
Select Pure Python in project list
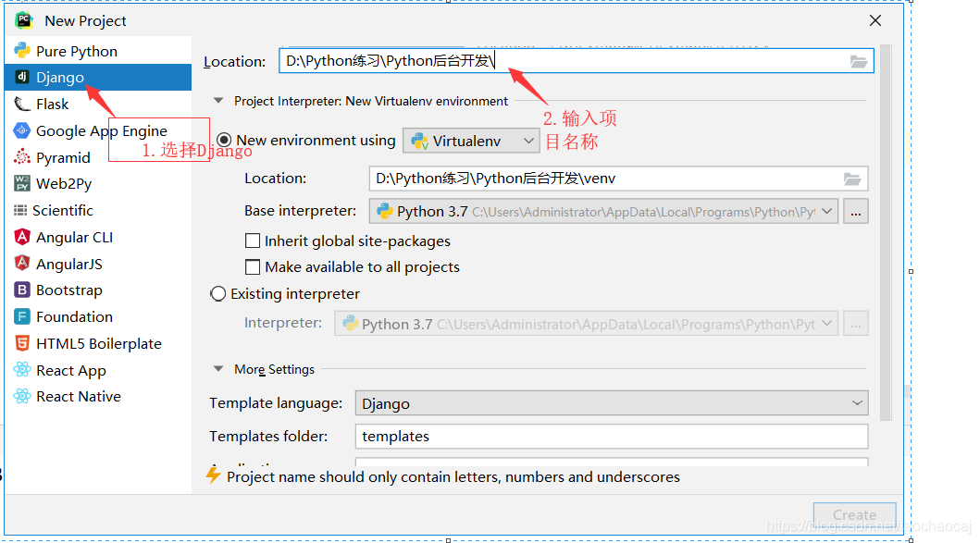[x=98, y=51]
